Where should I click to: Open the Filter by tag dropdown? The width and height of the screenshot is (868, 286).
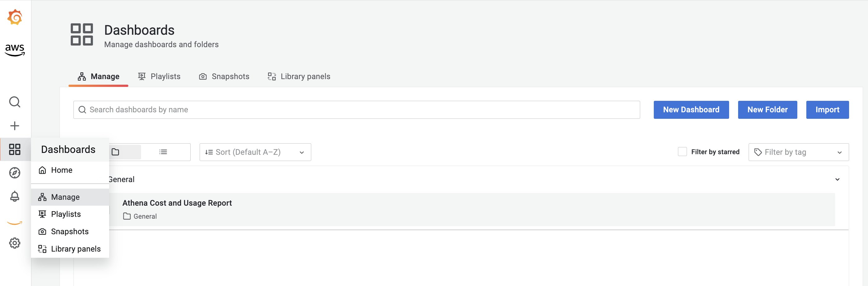click(798, 152)
